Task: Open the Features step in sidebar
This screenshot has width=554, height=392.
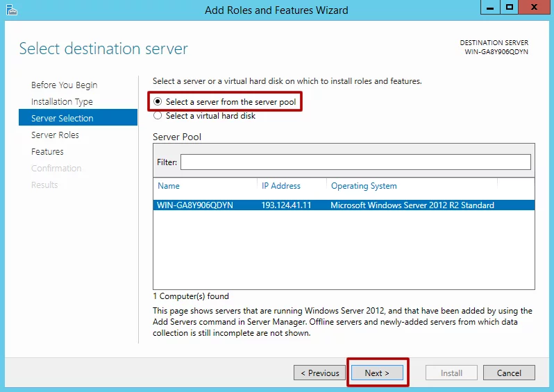Action: tap(47, 151)
